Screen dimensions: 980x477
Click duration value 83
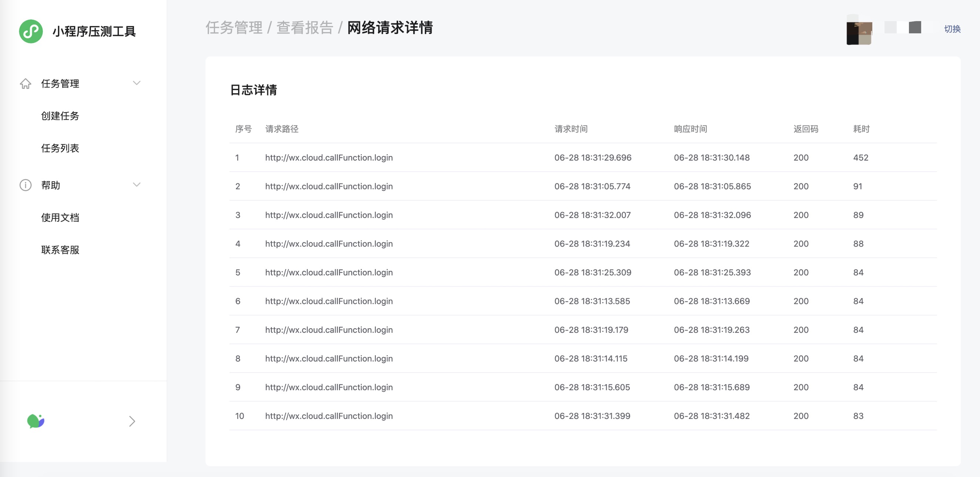coord(858,416)
